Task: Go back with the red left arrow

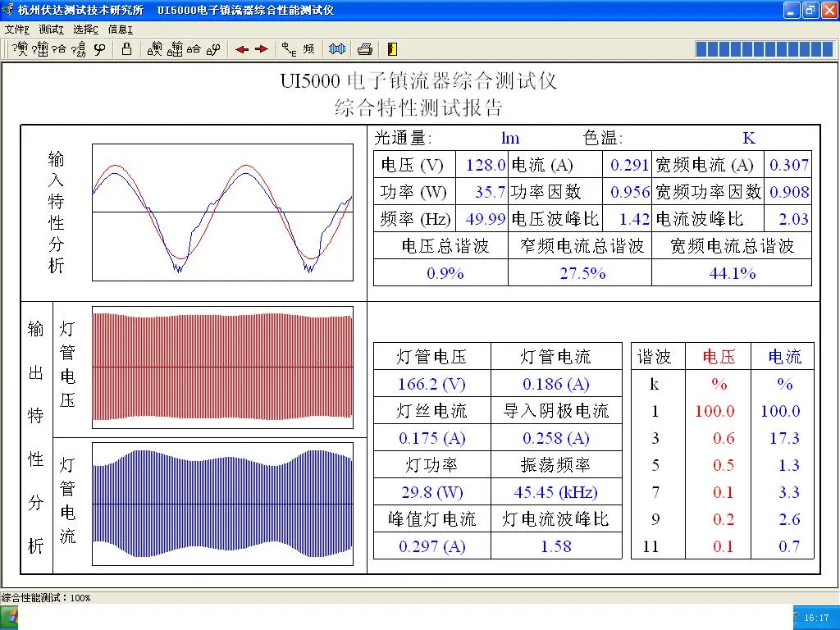Action: coord(242,49)
